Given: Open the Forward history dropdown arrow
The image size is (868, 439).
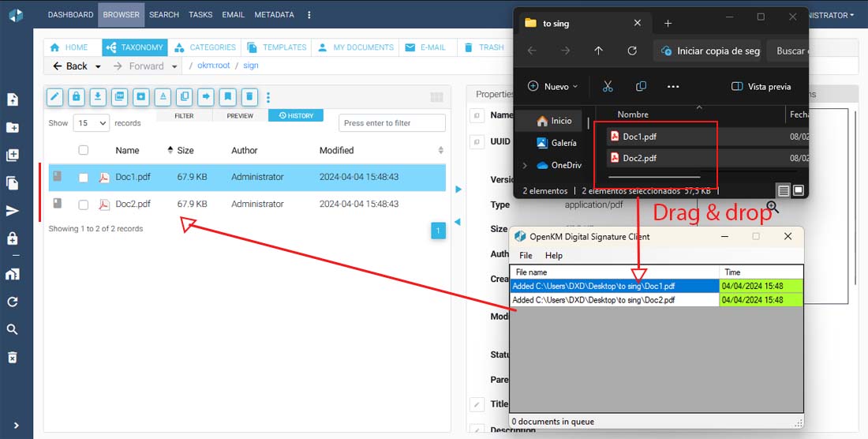Looking at the screenshot, I should click(174, 66).
